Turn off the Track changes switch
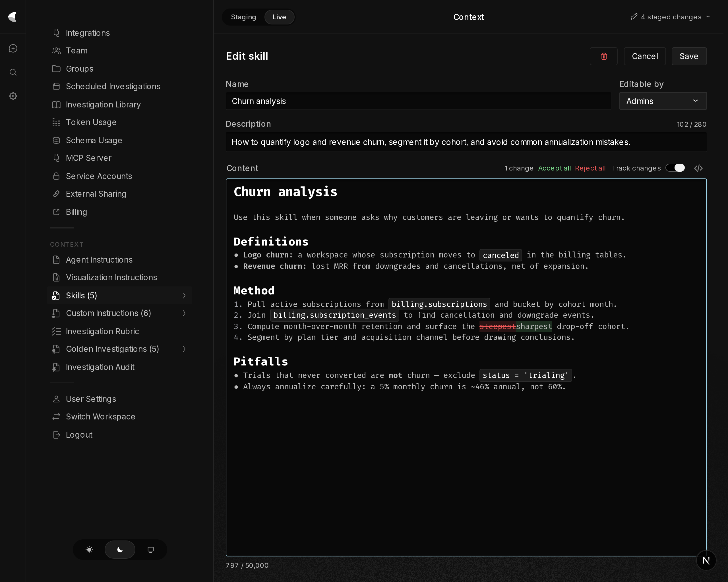The height and width of the screenshot is (582, 728). click(x=675, y=168)
